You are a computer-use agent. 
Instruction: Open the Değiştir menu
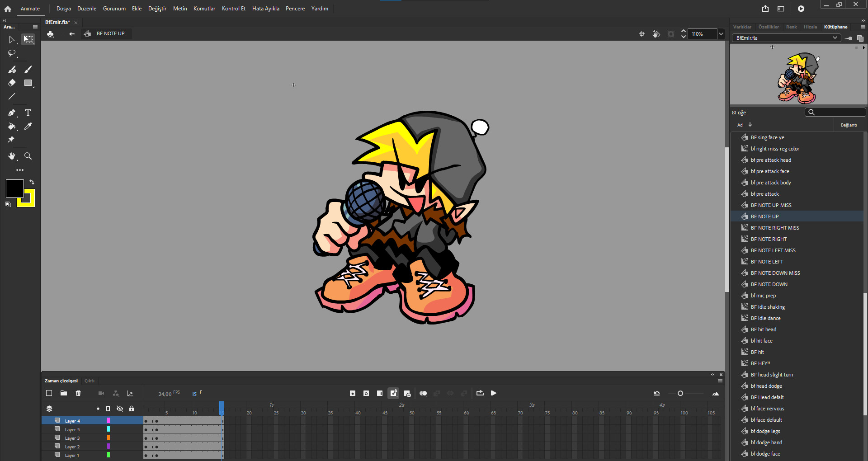157,9
